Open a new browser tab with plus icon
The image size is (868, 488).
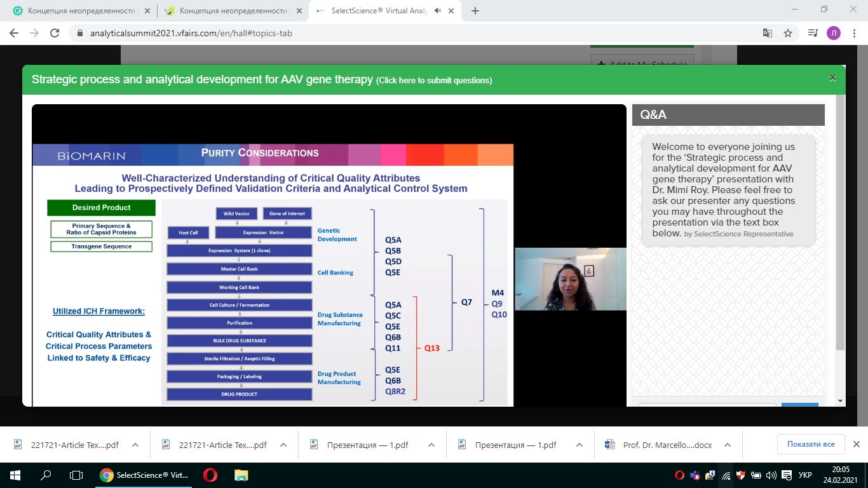[x=475, y=11]
